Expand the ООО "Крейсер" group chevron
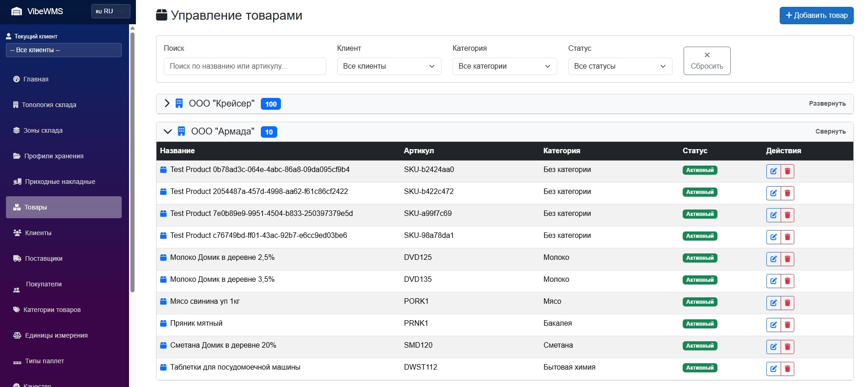Image resolution: width=868 pixels, height=387 pixels. click(x=167, y=103)
